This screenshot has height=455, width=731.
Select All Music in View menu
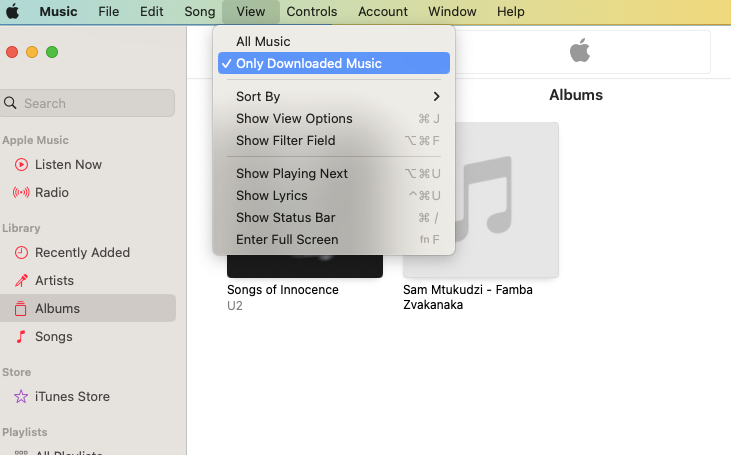[x=333, y=41]
